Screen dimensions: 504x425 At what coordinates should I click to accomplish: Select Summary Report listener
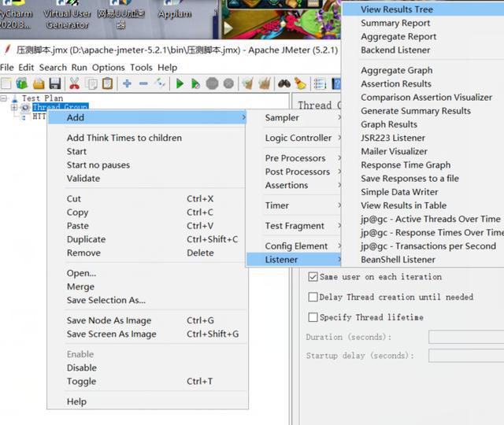423,23
